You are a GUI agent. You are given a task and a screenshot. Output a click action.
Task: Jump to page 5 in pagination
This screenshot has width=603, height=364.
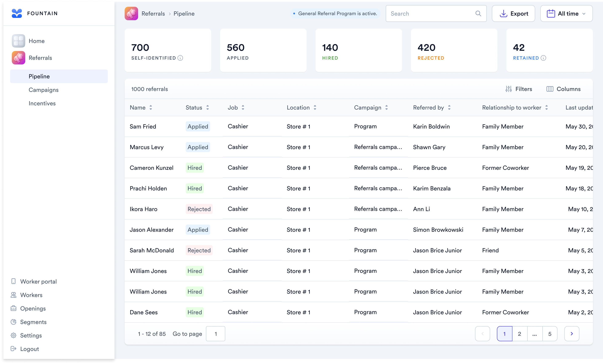pos(550,334)
